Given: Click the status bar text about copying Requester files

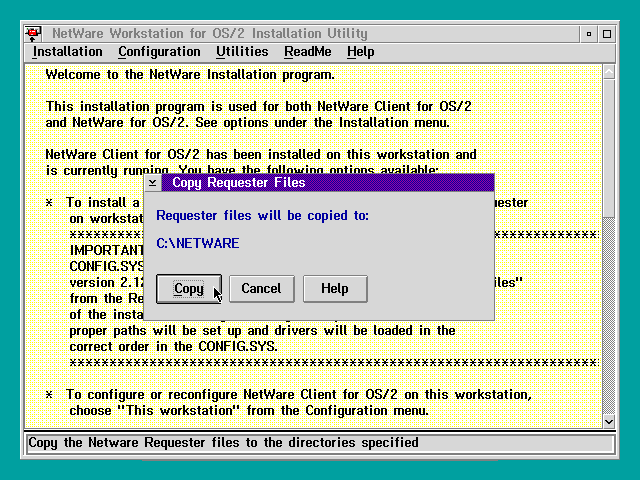Looking at the screenshot, I should click(x=223, y=443).
